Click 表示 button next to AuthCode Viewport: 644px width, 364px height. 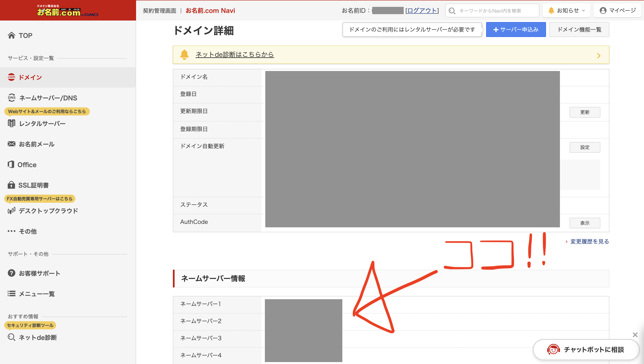point(585,223)
